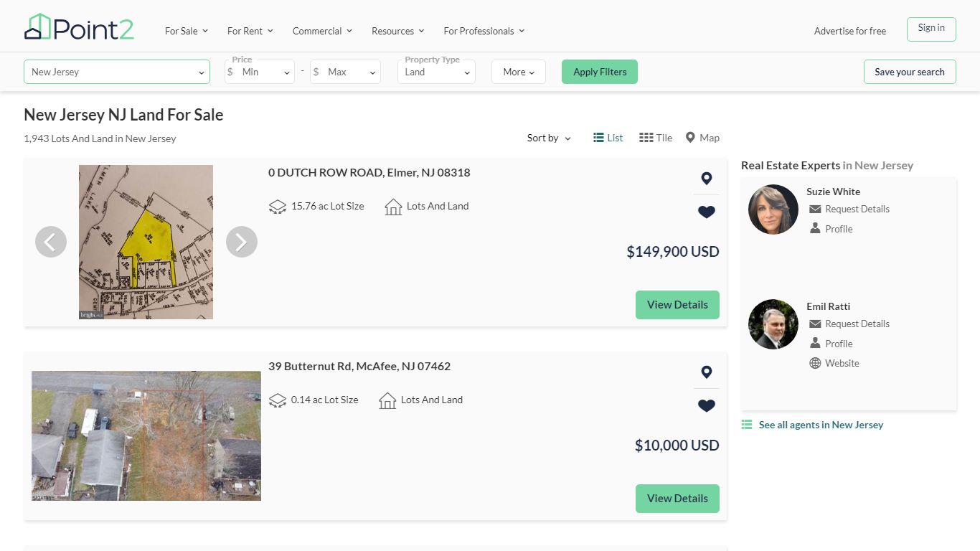Switch to List view
The image size is (980, 551).
[608, 138]
